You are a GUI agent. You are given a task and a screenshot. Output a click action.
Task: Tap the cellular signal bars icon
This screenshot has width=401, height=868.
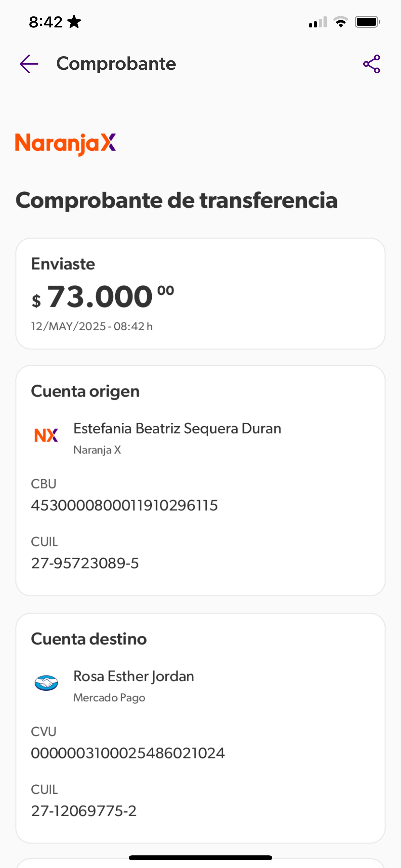tap(317, 22)
